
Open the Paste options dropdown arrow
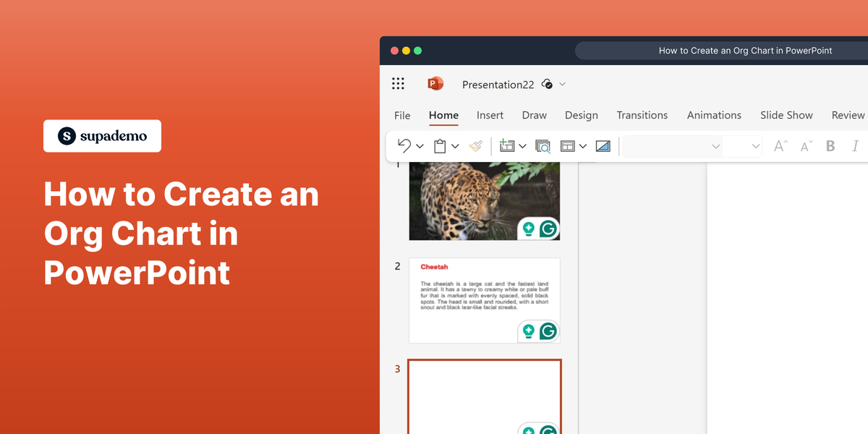(455, 146)
